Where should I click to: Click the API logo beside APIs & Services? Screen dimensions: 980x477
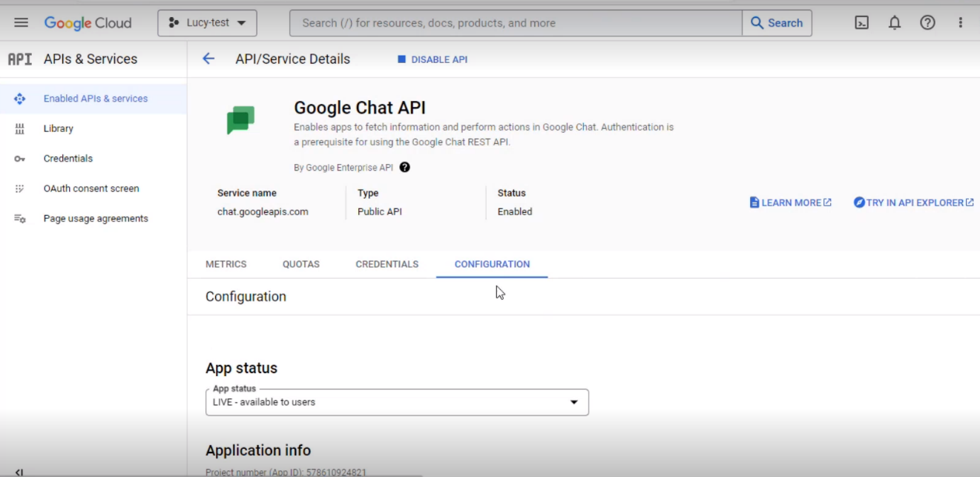pyautogui.click(x=20, y=59)
